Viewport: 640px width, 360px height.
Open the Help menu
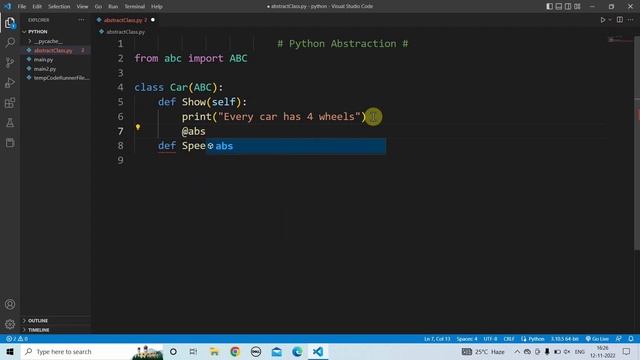coord(157,7)
